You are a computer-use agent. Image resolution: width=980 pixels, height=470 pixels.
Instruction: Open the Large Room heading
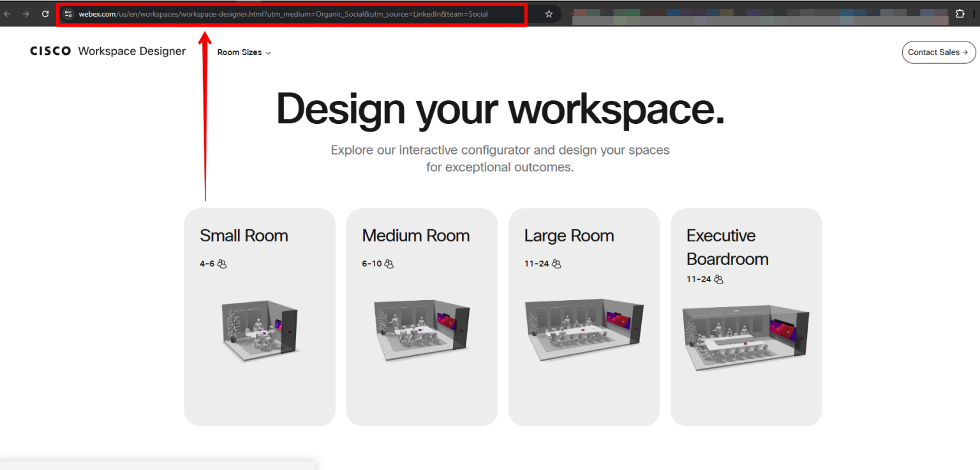tap(568, 236)
